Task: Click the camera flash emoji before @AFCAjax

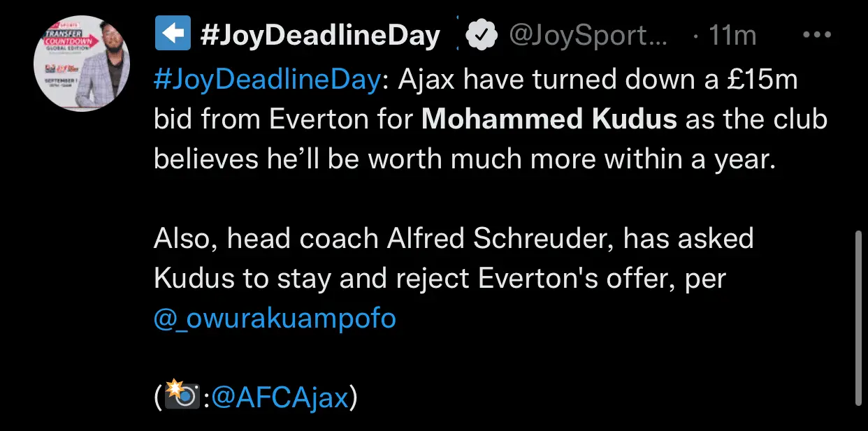Action: (x=182, y=397)
